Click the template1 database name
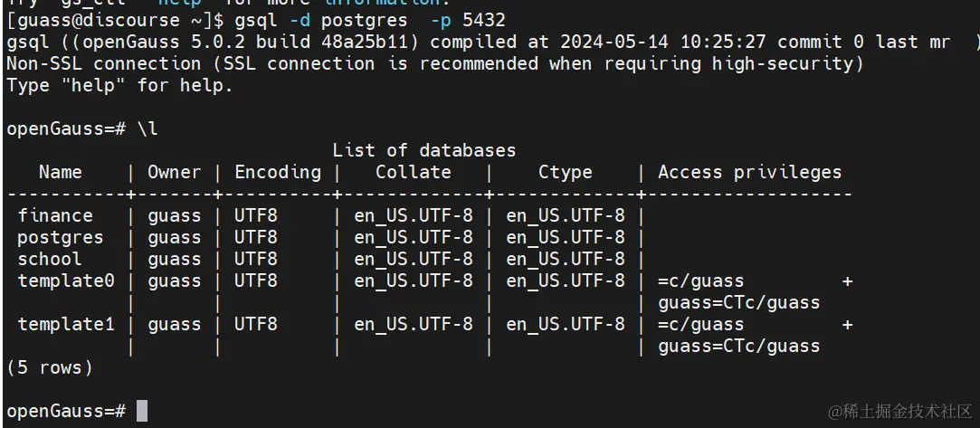Image resolution: width=980 pixels, height=428 pixels. click(66, 324)
